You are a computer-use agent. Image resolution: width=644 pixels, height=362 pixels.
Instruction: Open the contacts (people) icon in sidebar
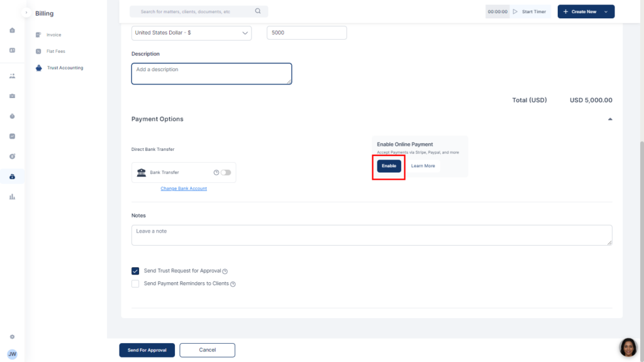[12, 76]
